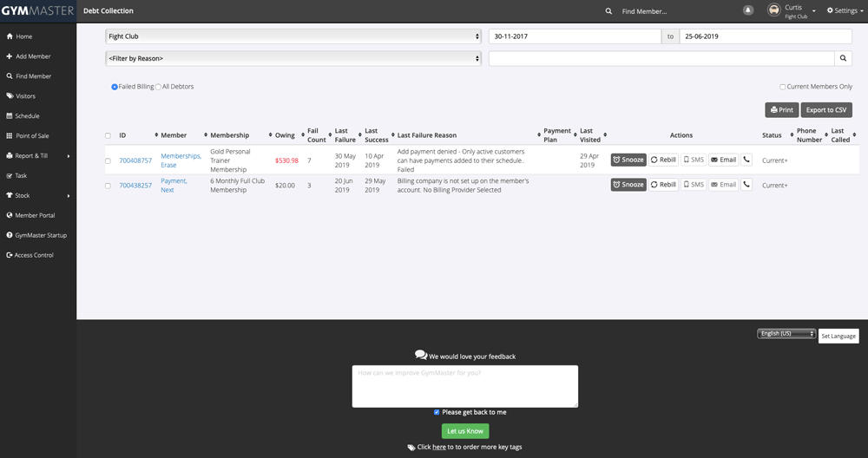Click the search magnifier button beside filter field
Viewport: 868px width, 458px height.
(842, 58)
